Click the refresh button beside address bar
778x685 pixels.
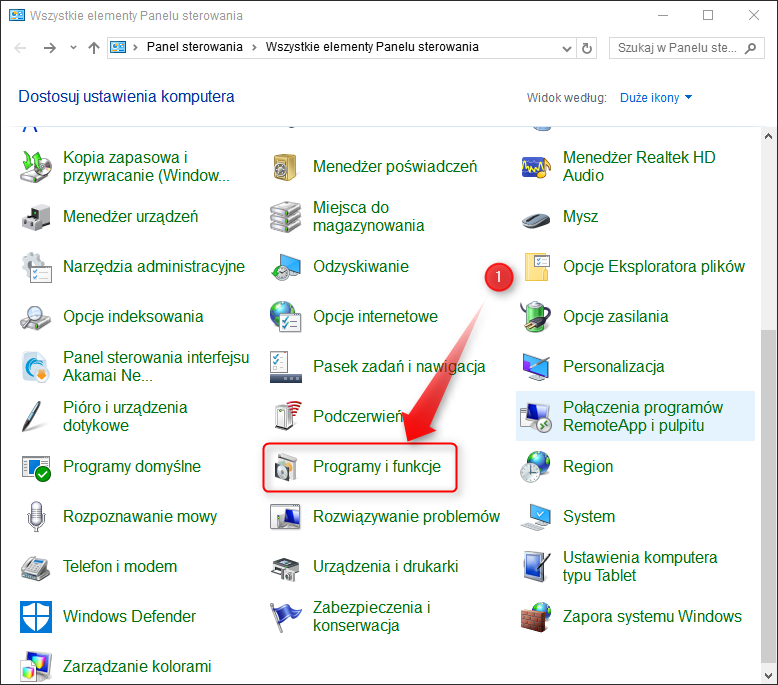pos(588,48)
